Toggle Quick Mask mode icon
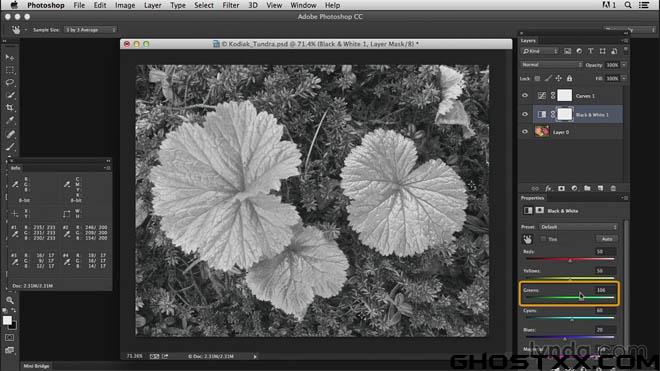 click(9, 338)
